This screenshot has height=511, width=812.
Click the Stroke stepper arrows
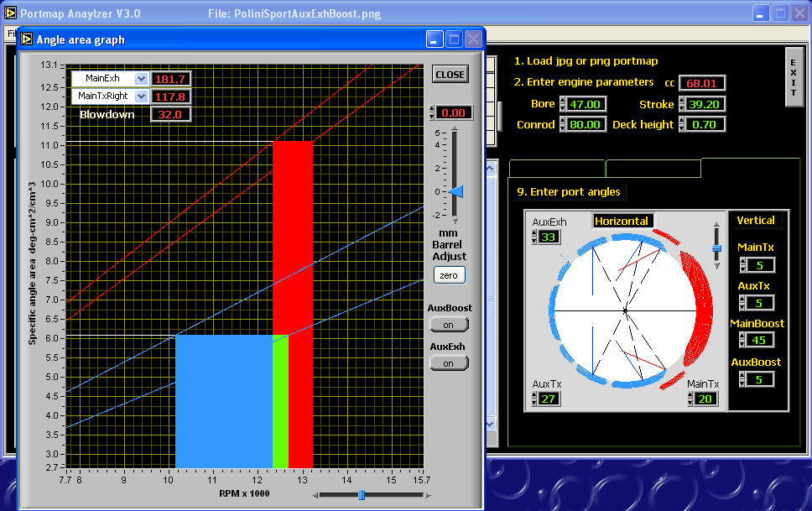681,104
